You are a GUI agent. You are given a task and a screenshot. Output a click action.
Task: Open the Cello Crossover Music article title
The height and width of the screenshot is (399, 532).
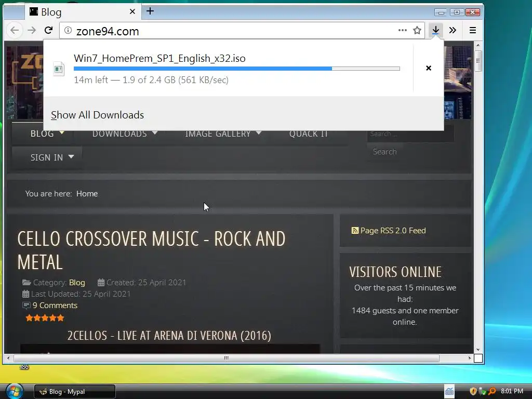(151, 250)
